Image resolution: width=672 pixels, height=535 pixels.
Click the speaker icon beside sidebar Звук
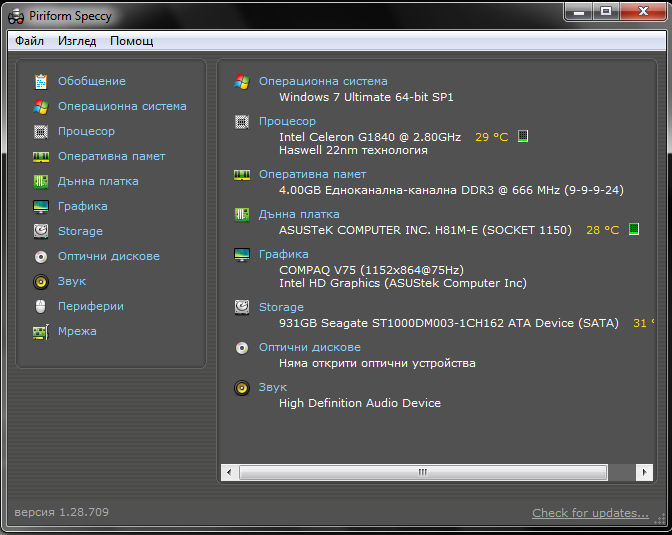pyautogui.click(x=41, y=282)
